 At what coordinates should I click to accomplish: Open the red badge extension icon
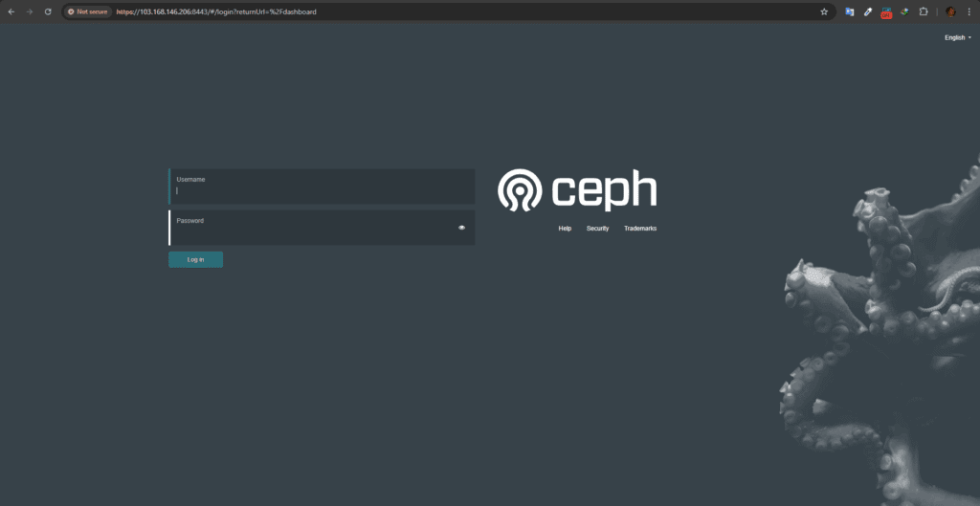pyautogui.click(x=886, y=12)
